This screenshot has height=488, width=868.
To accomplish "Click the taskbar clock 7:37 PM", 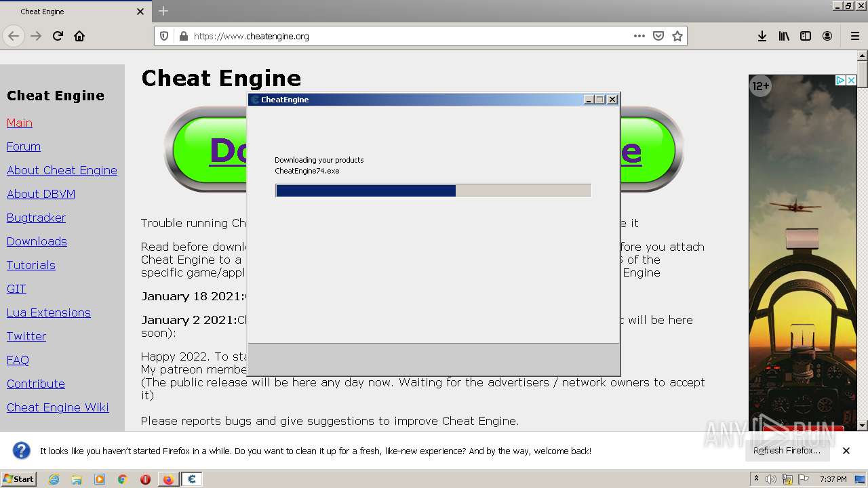I will click(x=833, y=479).
